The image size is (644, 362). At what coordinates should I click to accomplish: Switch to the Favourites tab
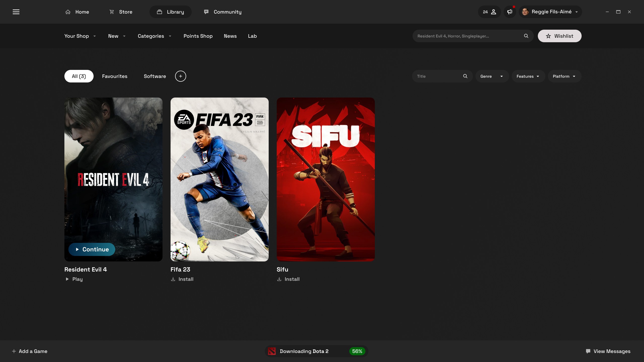[115, 76]
